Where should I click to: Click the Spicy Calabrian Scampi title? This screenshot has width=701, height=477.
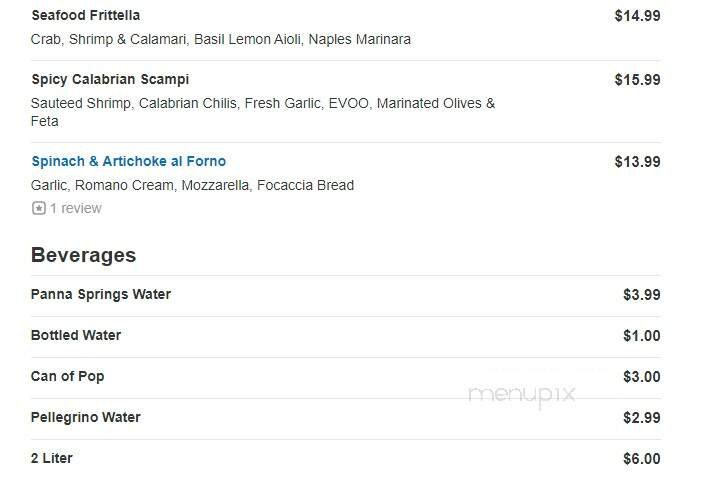coord(110,79)
